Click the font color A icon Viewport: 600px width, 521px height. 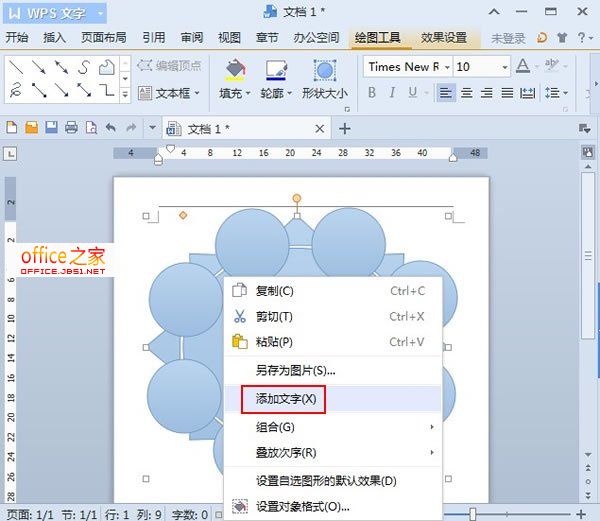coord(523,66)
